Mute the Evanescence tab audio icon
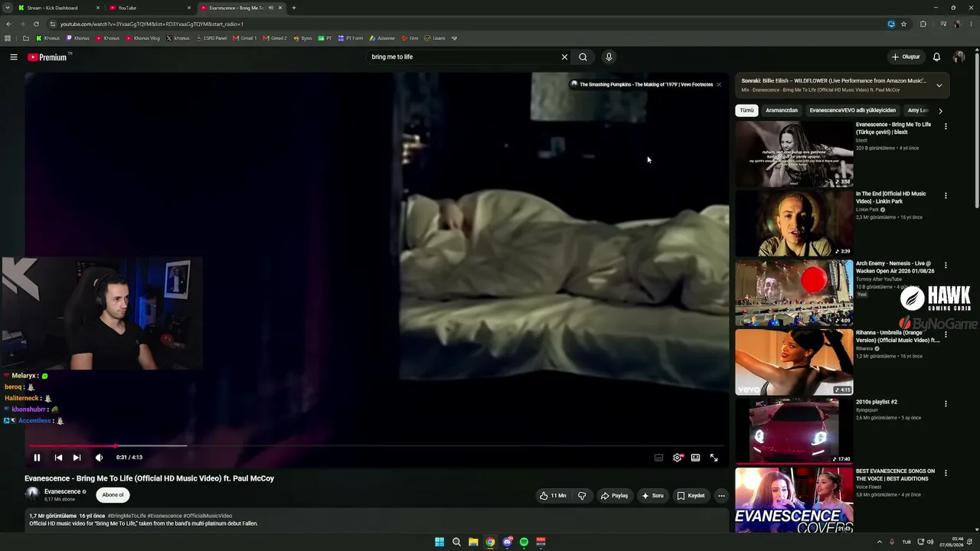This screenshot has height=551, width=980. pyautogui.click(x=271, y=8)
